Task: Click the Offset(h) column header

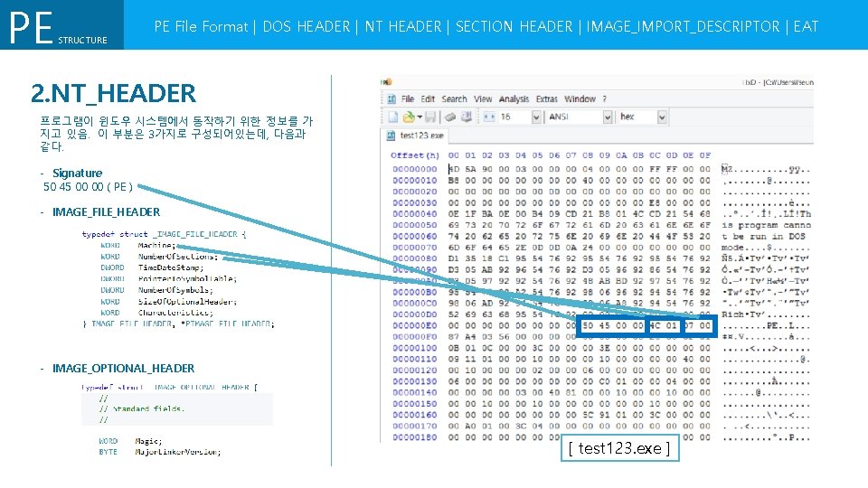Action: [x=415, y=155]
